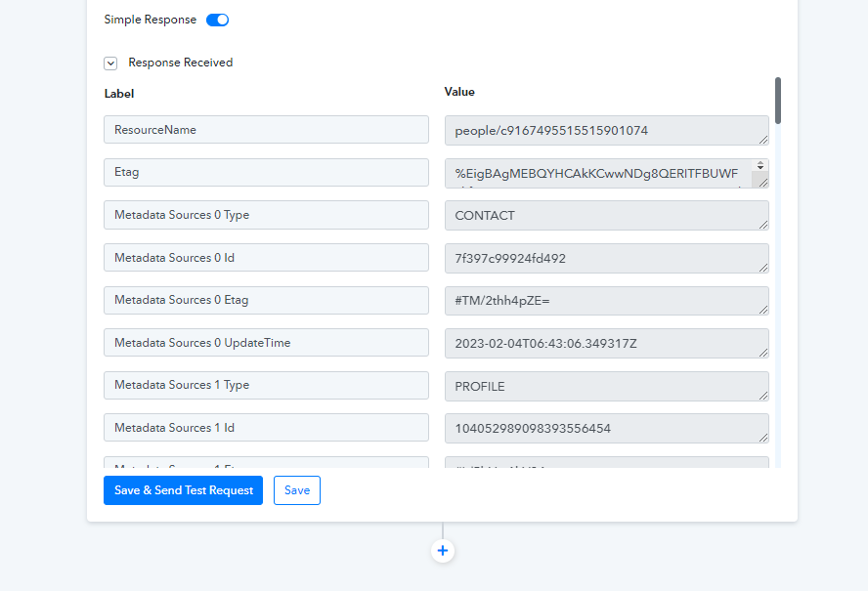
Task: Click the response list vertical scrollbar
Action: click(778, 101)
